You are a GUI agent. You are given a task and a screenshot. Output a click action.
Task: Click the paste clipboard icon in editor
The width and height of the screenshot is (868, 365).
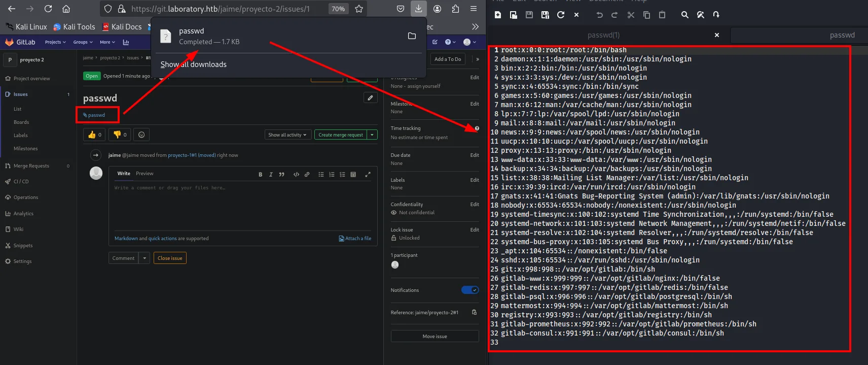[x=662, y=15]
